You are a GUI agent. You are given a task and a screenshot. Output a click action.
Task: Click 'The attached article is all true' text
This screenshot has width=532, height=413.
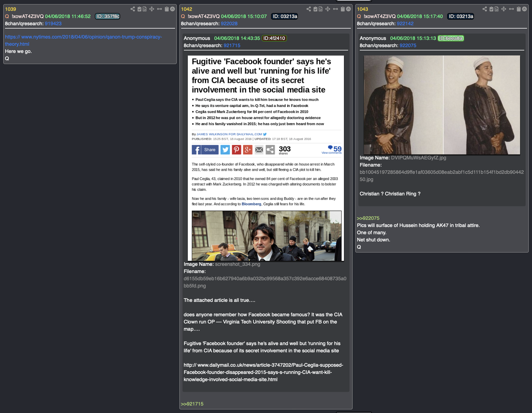[219, 300]
